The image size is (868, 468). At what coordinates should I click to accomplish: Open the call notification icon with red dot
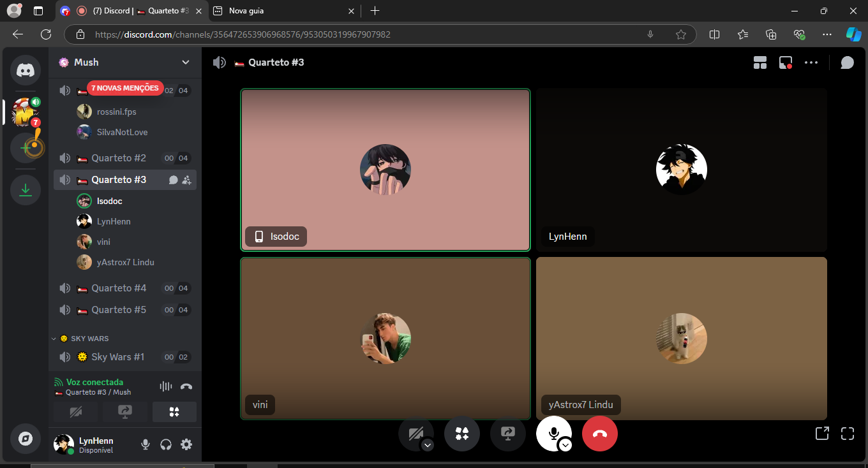coord(786,62)
